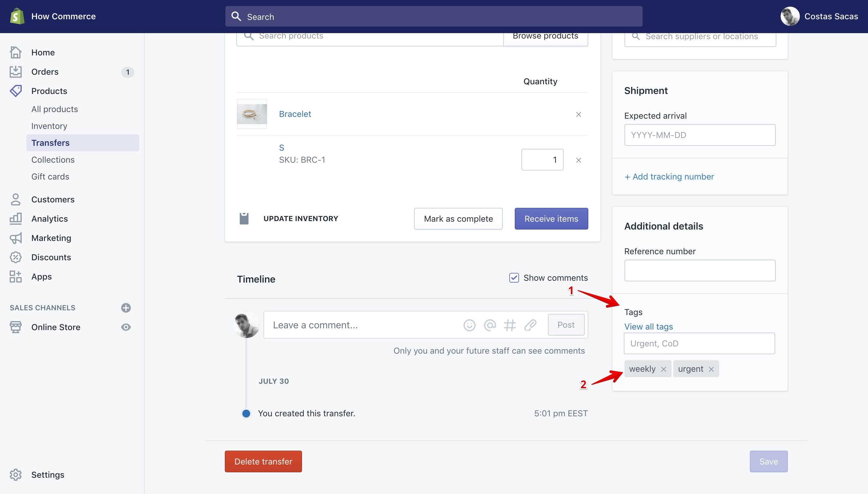
Task: Open Online Store sales channel
Action: point(56,327)
